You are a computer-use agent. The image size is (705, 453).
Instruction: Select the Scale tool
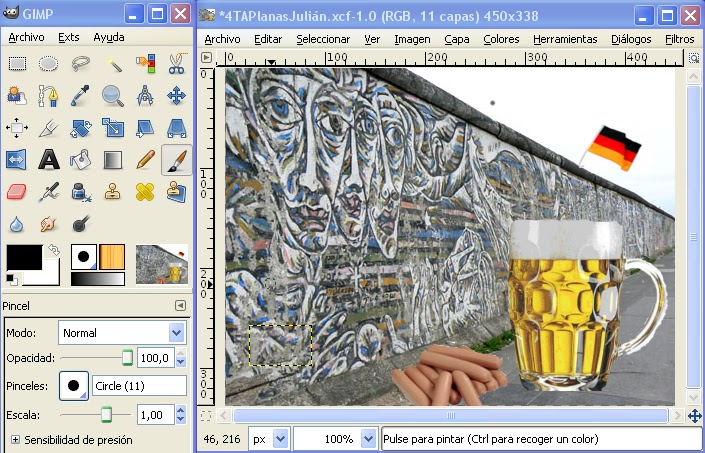point(113,128)
